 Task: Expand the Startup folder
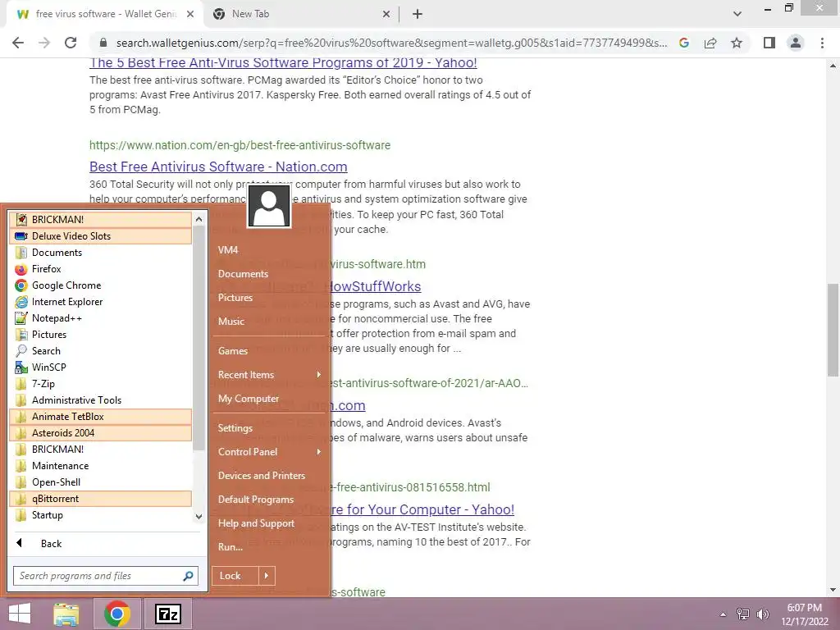tap(100, 515)
